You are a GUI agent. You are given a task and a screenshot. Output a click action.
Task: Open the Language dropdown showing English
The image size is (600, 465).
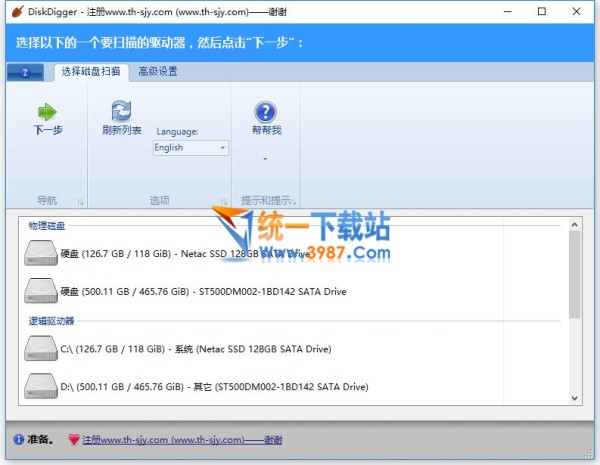191,148
